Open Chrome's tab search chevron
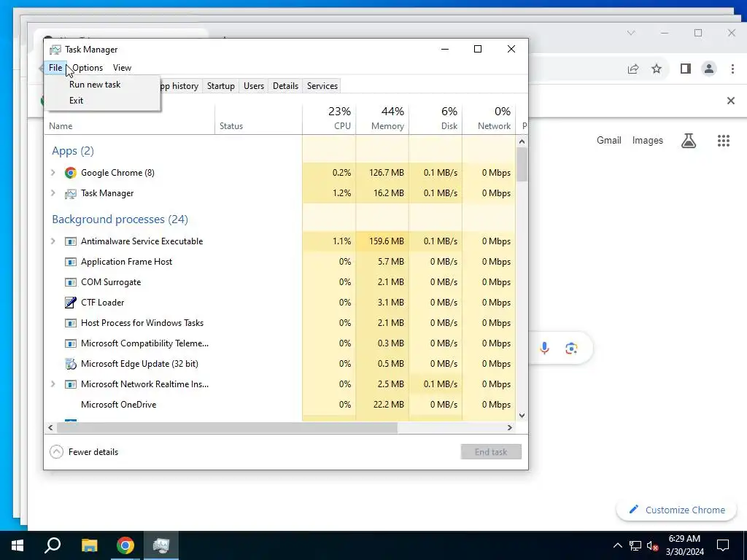747x560 pixels. (631, 33)
